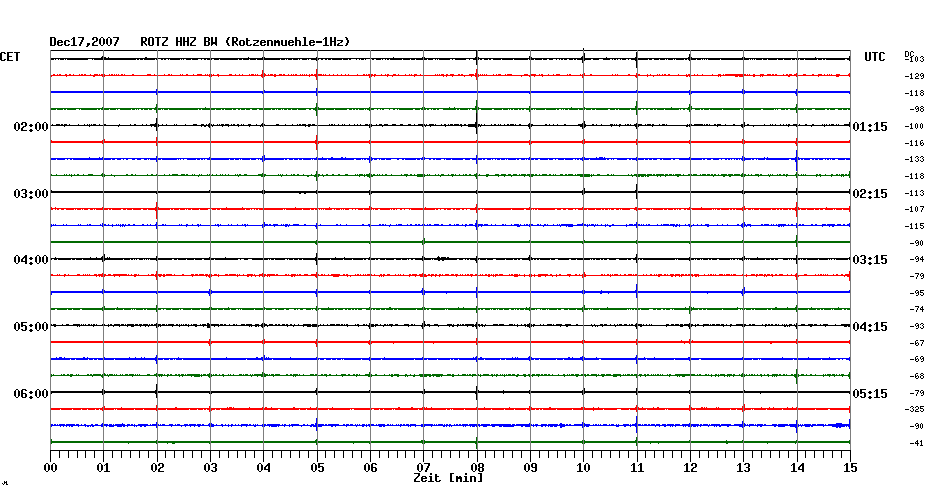The image size is (930, 494).
Task: Click the DC value '-100'
Action: pos(914,126)
